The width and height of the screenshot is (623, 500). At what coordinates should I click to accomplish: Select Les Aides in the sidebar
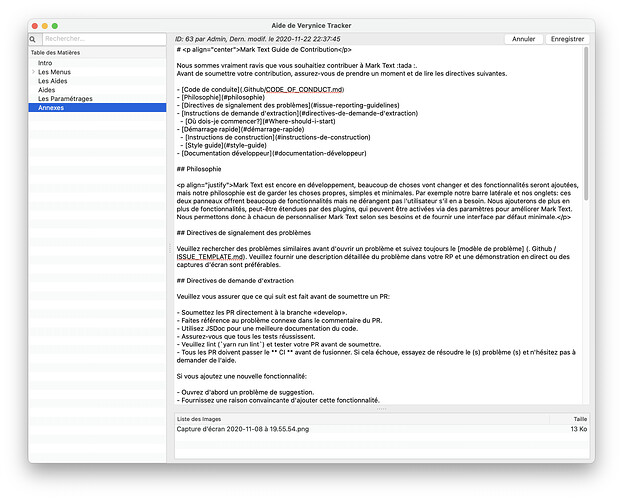click(x=52, y=81)
